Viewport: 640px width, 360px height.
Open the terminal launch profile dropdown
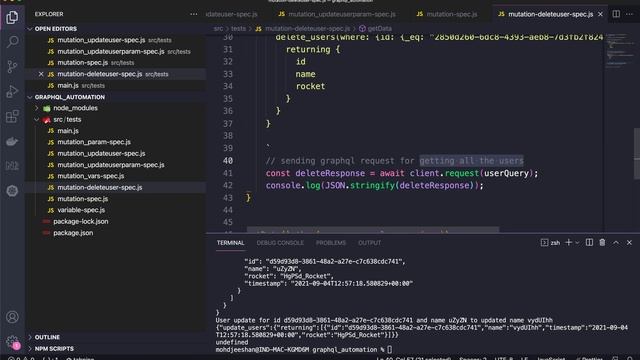[577, 242]
